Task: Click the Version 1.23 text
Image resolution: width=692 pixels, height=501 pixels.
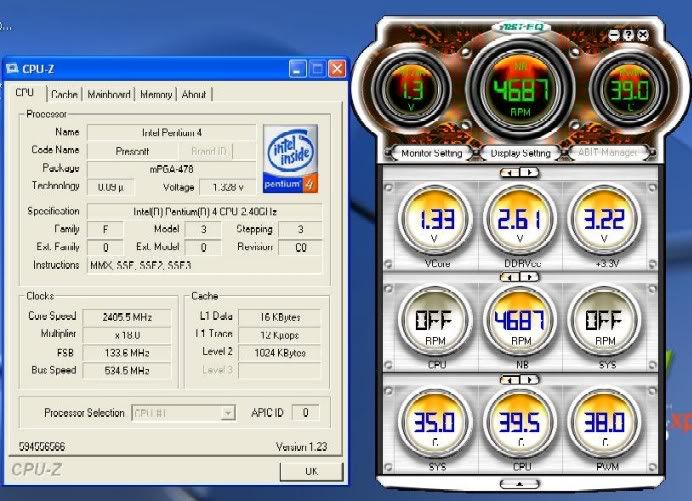Action: point(301,447)
